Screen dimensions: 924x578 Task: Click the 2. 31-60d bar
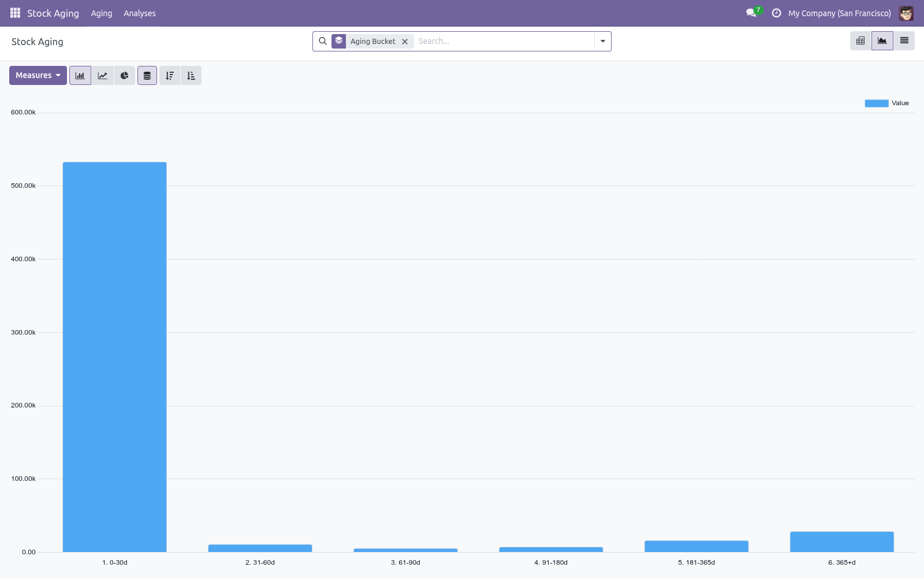(x=260, y=548)
